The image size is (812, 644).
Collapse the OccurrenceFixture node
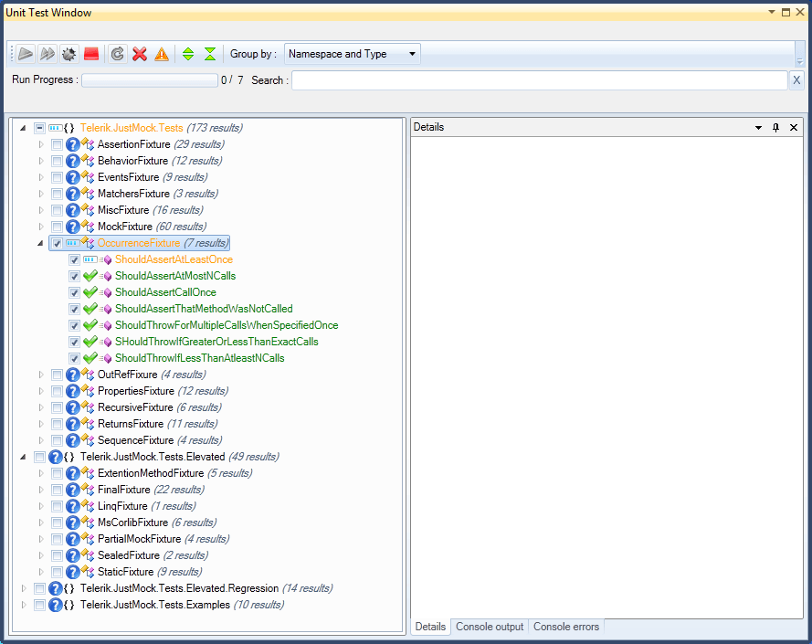pyautogui.click(x=40, y=243)
